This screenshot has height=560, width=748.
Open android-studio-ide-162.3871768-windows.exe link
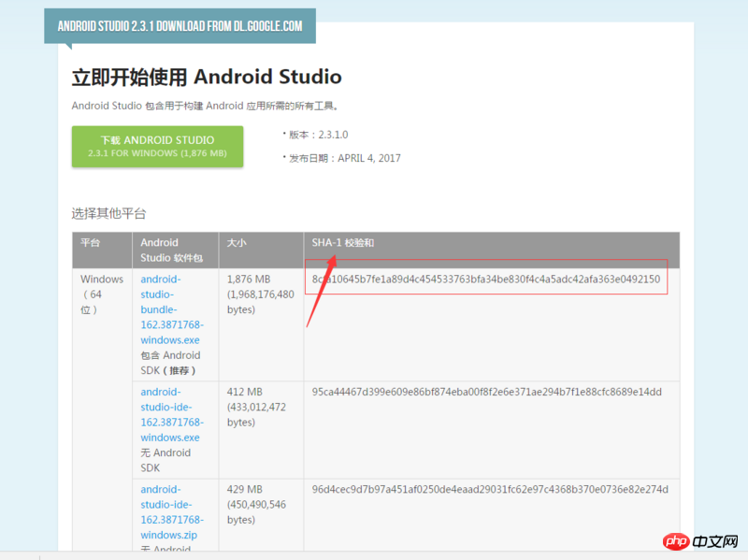pyautogui.click(x=172, y=414)
